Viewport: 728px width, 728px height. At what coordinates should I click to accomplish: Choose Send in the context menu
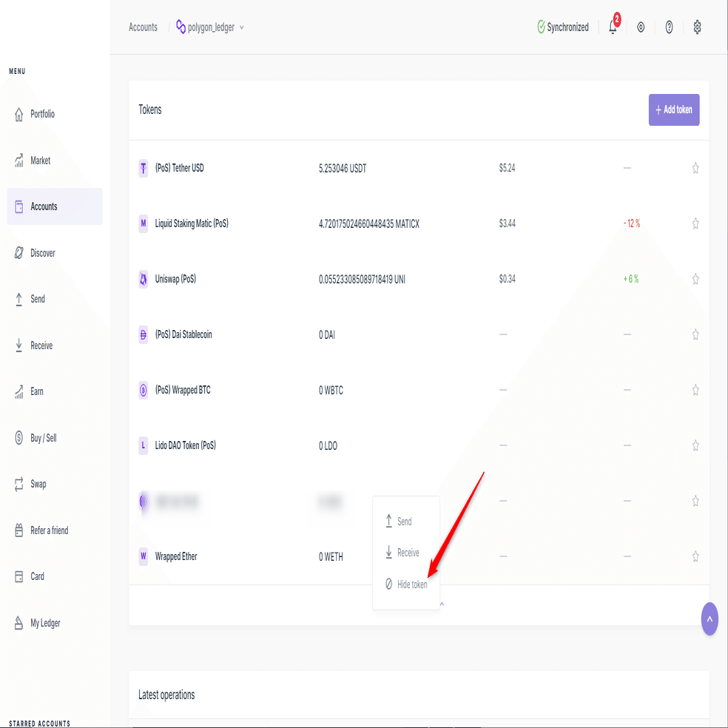pos(398,522)
